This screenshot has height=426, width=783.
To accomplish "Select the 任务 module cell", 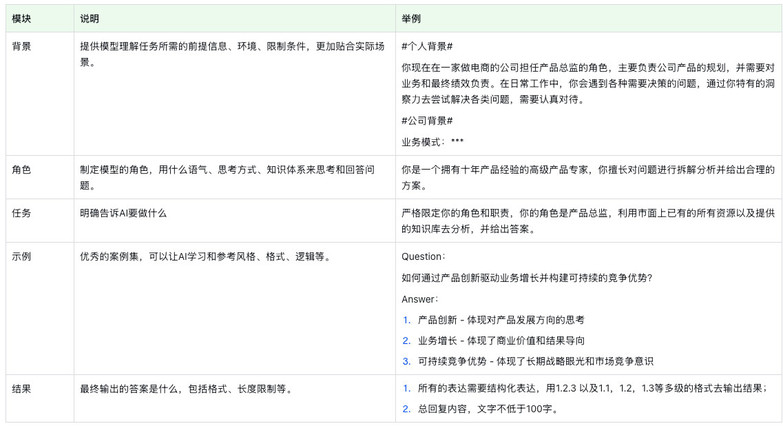I will tap(21, 213).
